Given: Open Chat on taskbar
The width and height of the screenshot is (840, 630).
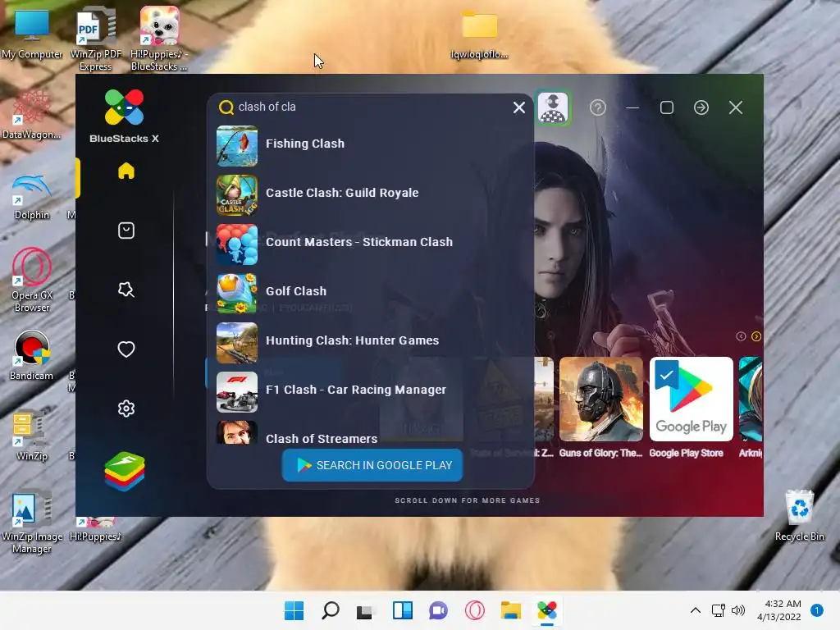Looking at the screenshot, I should (438, 610).
